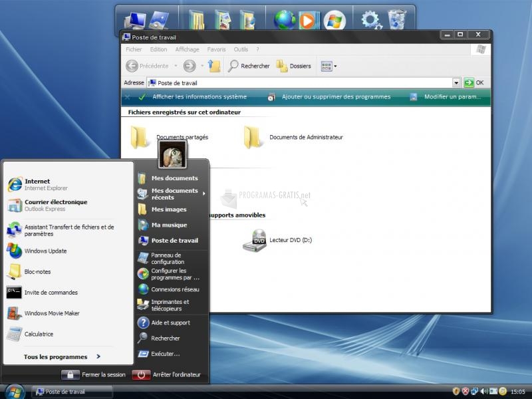Click the owl user account picture

[172, 154]
